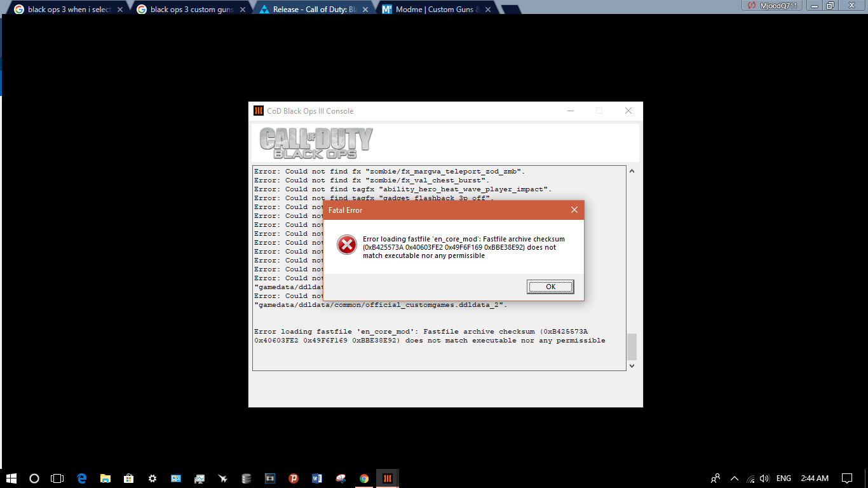The image size is (868, 488).
Task: Open the ENG language selector
Action: (783, 478)
